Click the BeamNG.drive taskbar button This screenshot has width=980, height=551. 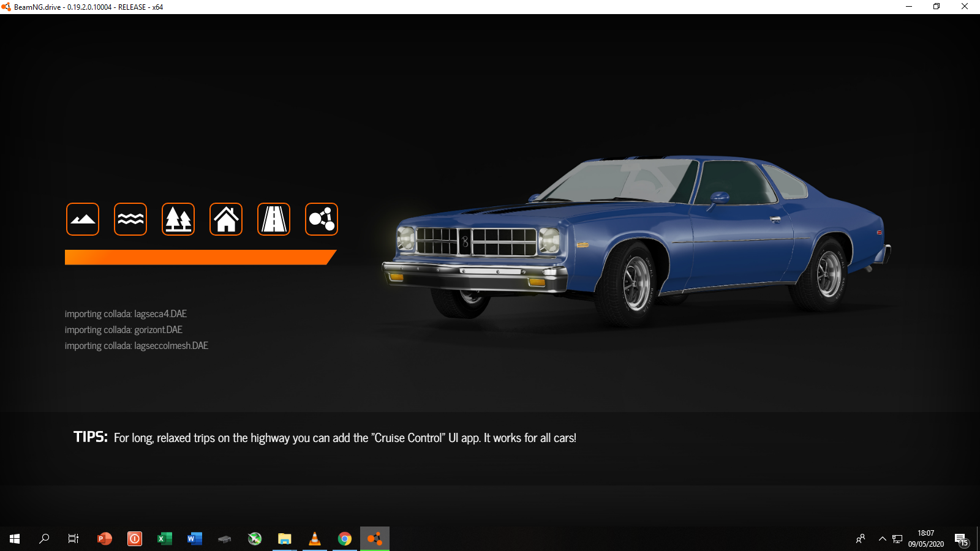point(375,539)
